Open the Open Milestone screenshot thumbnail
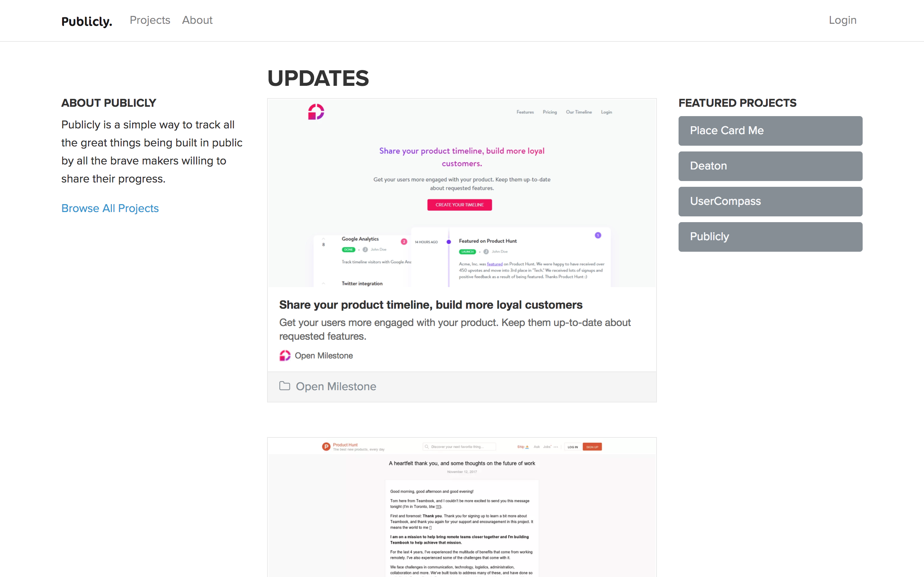924x577 pixels. (462, 193)
